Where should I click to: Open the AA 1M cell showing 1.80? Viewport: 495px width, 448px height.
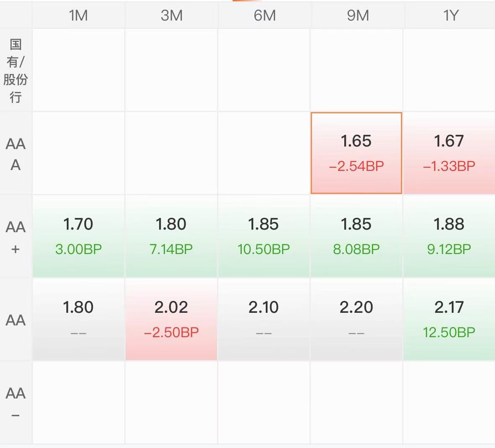coord(78,319)
